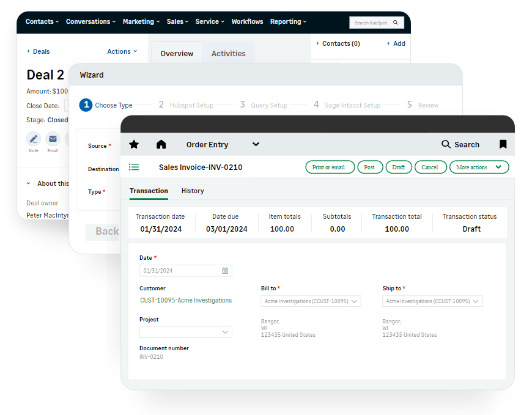Screen dimensions: 532x415
Task: Open the Activities tab
Action: click(x=228, y=53)
